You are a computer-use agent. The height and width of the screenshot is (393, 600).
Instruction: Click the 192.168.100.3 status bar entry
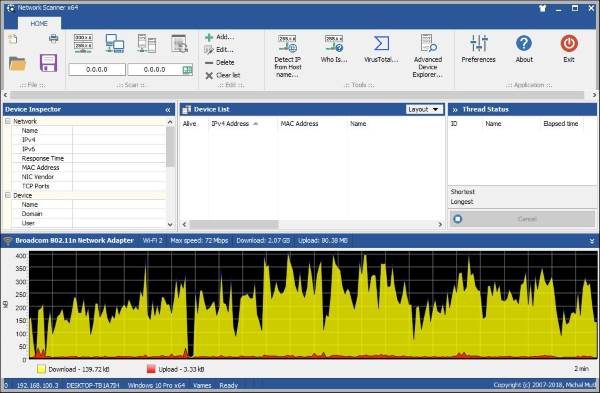pyautogui.click(x=38, y=385)
